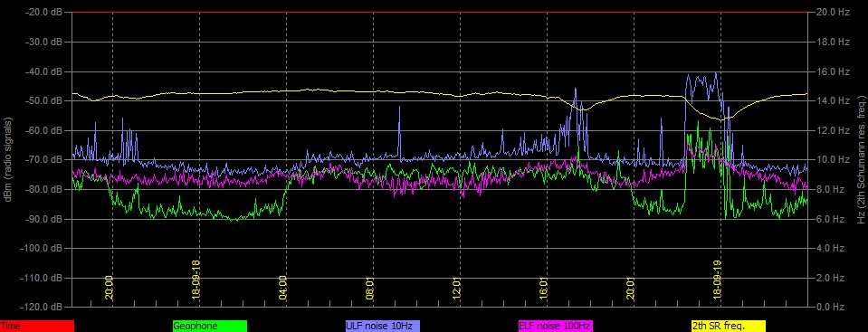The image size is (868, 332).
Task: Click the 12:01 time axis label
Action: coord(457,288)
